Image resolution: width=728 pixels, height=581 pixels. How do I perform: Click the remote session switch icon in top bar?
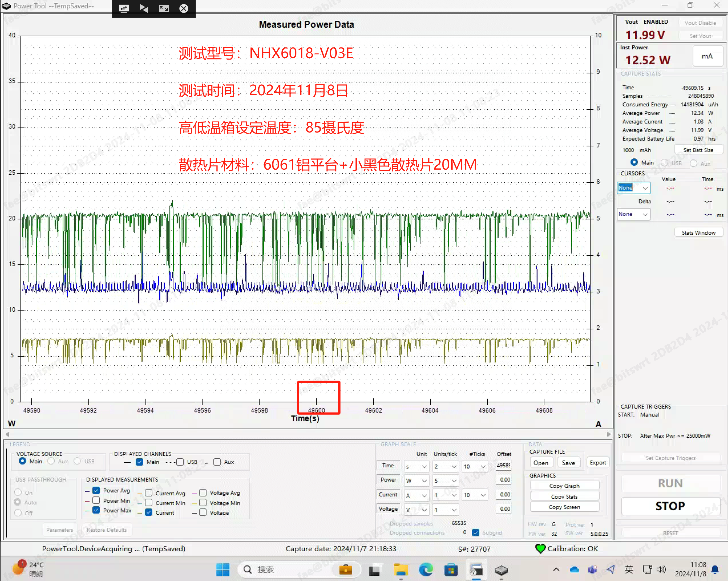(124, 8)
